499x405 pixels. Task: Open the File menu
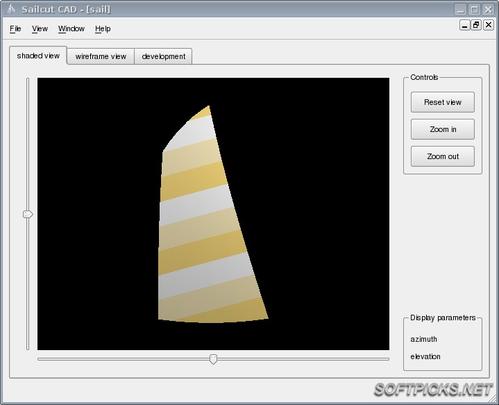pos(15,29)
